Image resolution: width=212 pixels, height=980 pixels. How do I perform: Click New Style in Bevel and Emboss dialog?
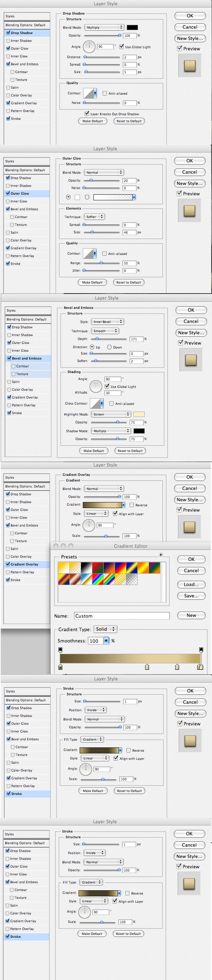coord(191,333)
